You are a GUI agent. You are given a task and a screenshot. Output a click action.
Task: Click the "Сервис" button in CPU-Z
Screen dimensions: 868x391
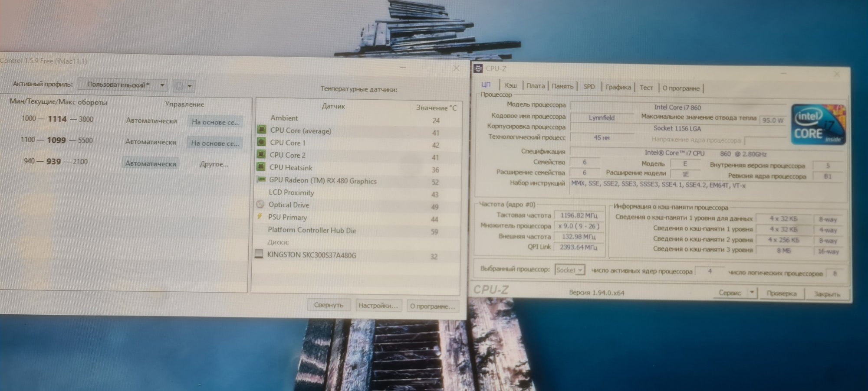[730, 293]
